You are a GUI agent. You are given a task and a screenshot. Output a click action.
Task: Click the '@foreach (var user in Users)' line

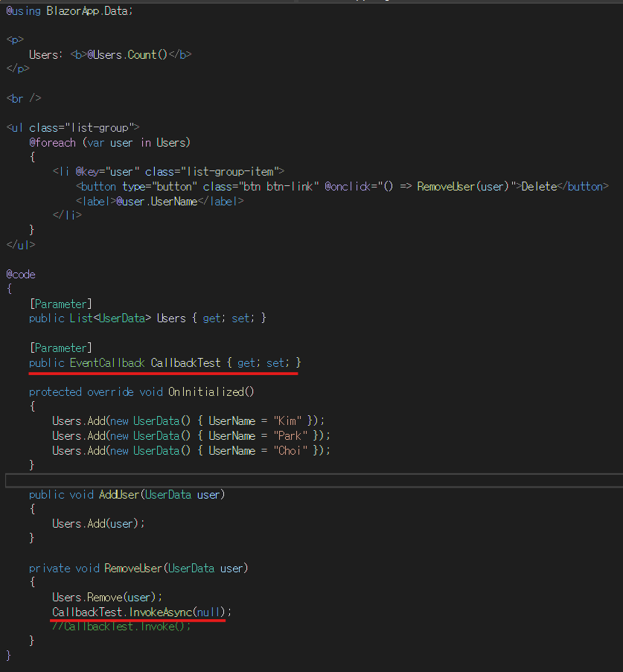click(x=109, y=142)
